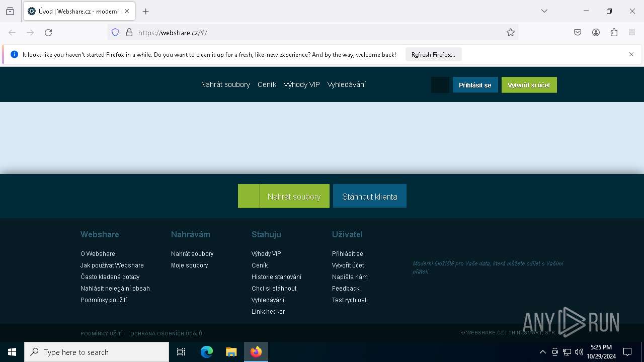Open Windows notification center icon
The width and height of the screenshot is (644, 362).
pos(627,352)
